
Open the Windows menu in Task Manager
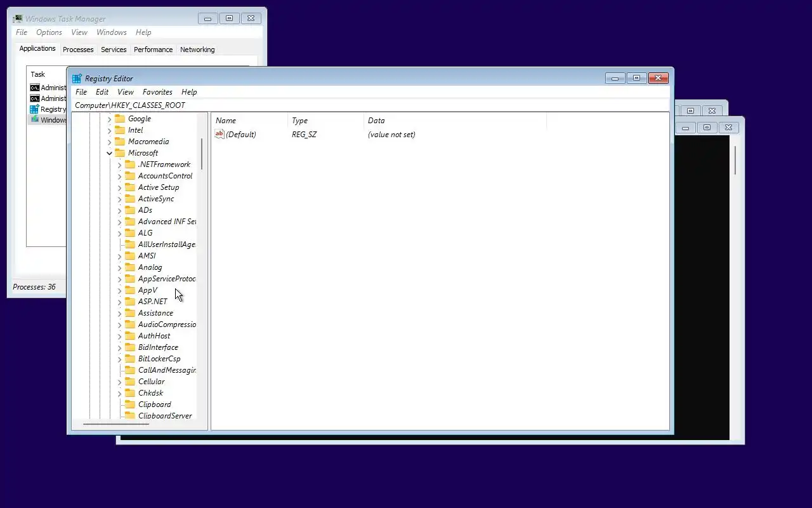tap(112, 32)
